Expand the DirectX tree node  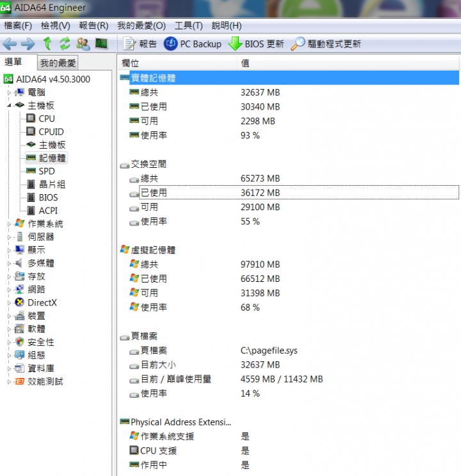click(9, 302)
